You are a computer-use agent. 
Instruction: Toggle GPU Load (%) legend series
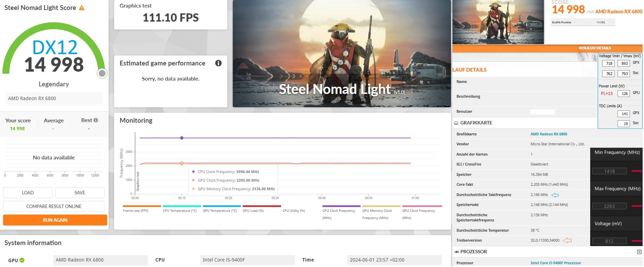[x=262, y=208]
